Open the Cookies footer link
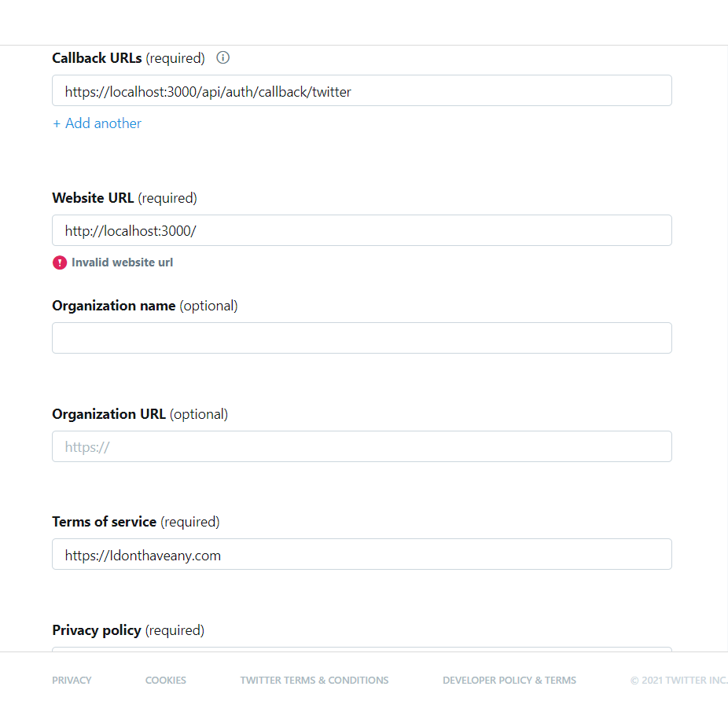Viewport: 728px width, 701px height. coord(166,680)
